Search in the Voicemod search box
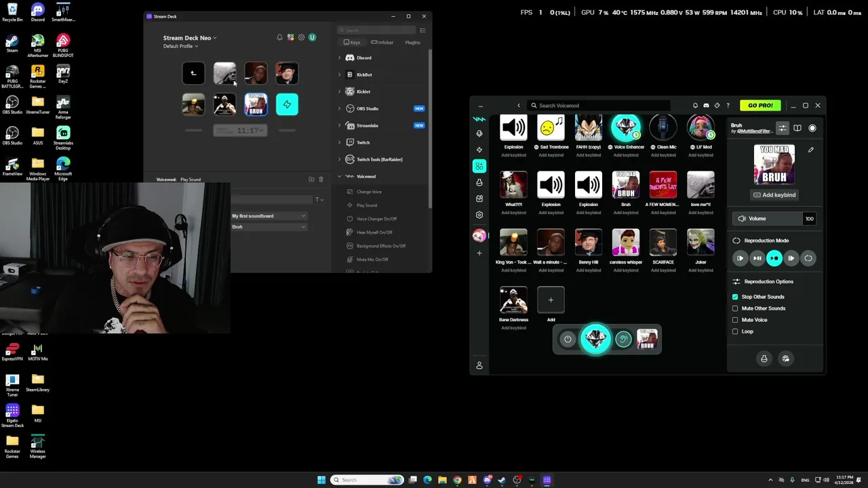868x488 pixels. [599, 106]
